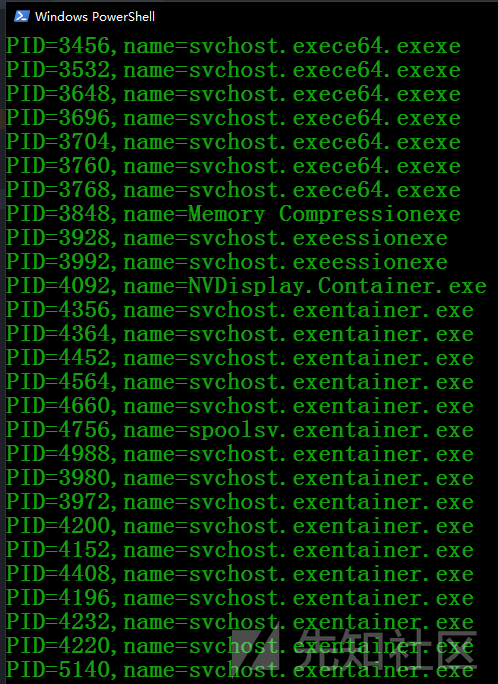This screenshot has width=498, height=684.
Task: Click the PID=4988 output line
Action: (x=240, y=454)
